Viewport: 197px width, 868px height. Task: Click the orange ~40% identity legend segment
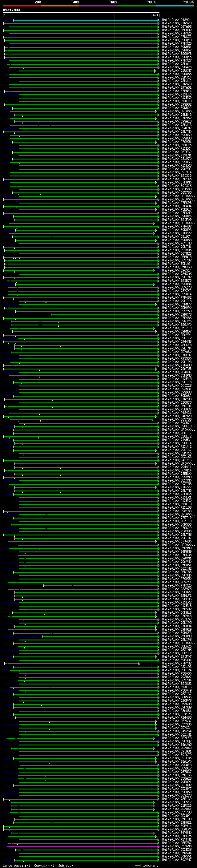(x=60, y=6)
